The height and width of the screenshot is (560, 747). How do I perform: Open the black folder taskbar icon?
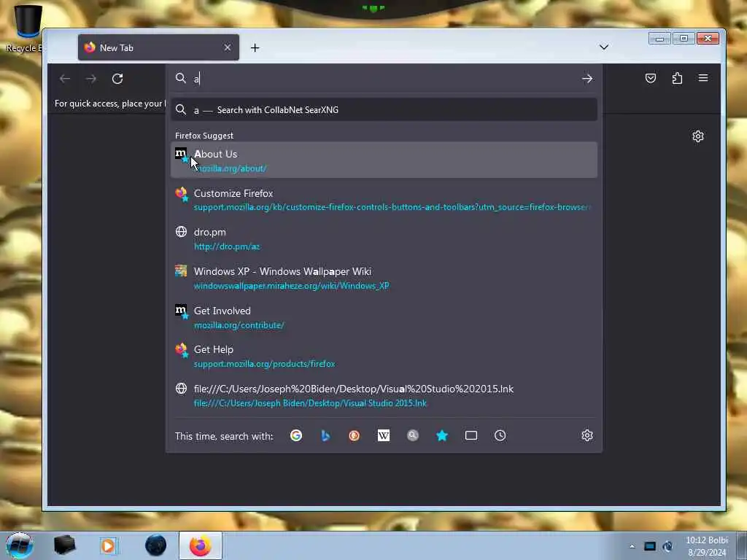click(x=65, y=545)
